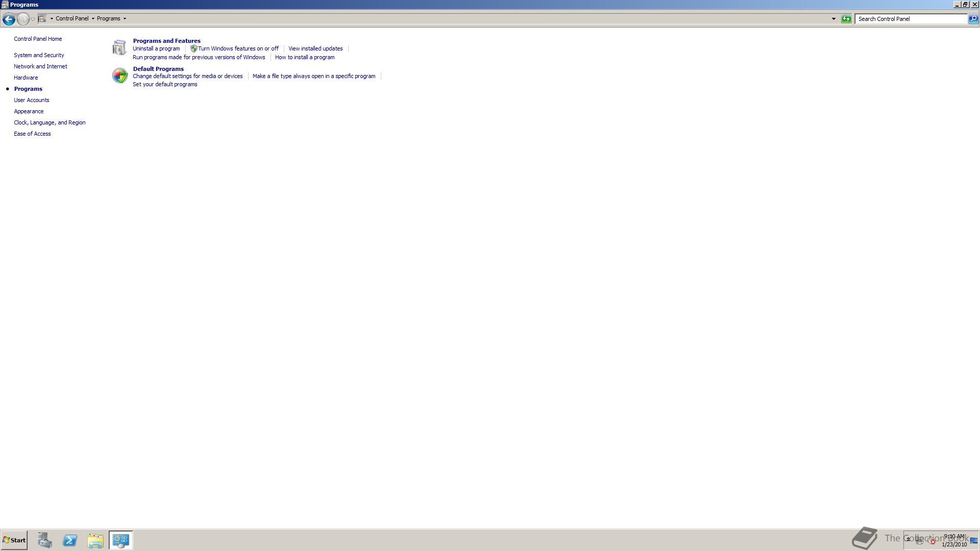Click Set your default programs
This screenshot has height=551, width=980.
click(x=165, y=84)
